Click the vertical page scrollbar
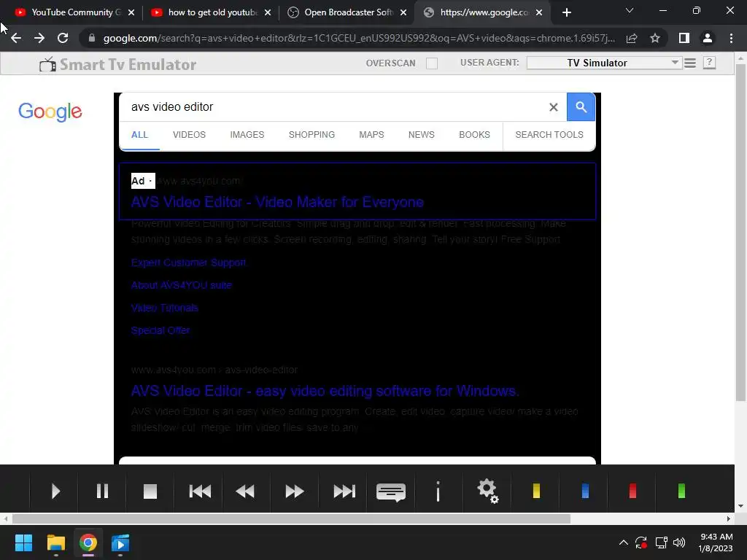 [x=740, y=232]
